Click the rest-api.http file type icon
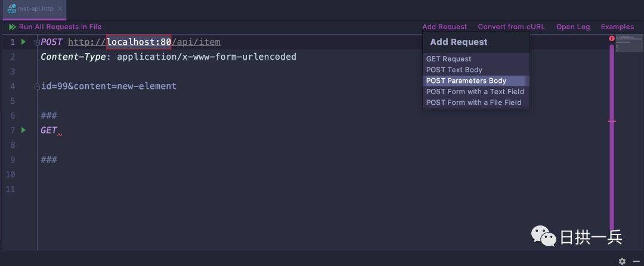 click(x=11, y=9)
